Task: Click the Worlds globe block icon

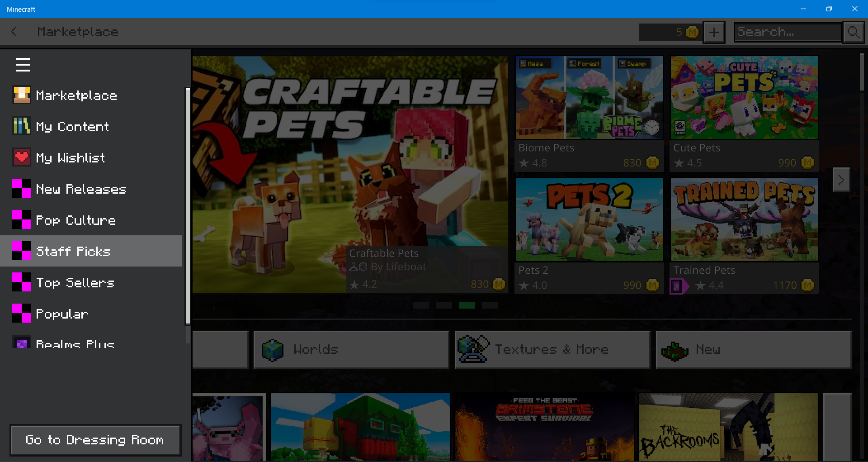Action: 273,350
